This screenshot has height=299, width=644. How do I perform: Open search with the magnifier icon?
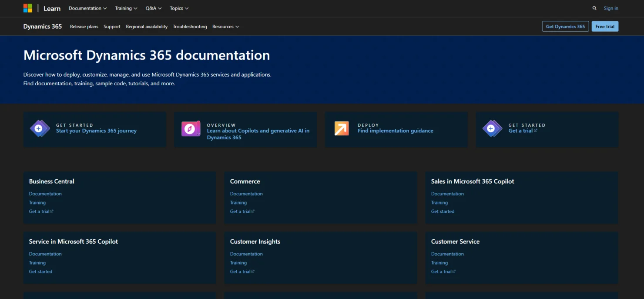coord(594,8)
